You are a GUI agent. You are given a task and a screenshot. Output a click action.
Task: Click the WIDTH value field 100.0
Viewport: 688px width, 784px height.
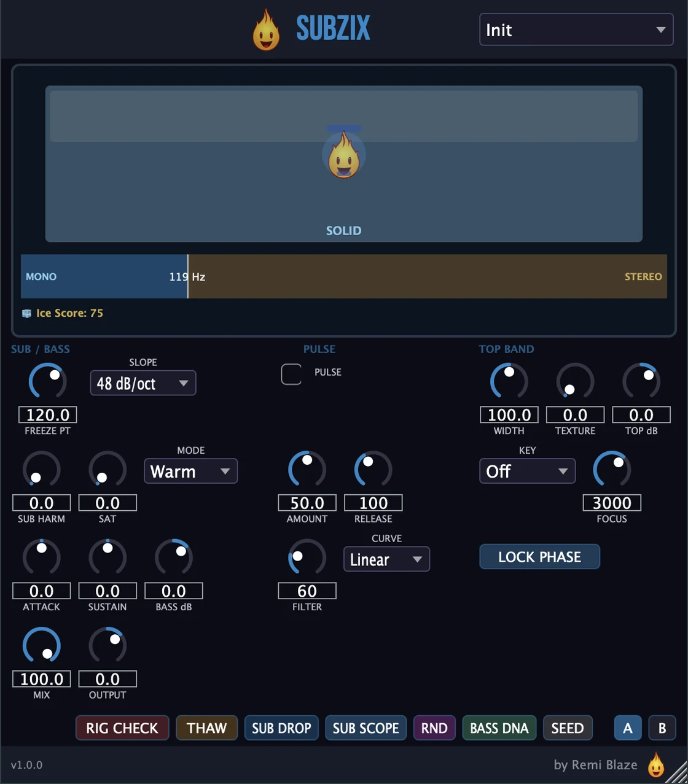pos(509,415)
